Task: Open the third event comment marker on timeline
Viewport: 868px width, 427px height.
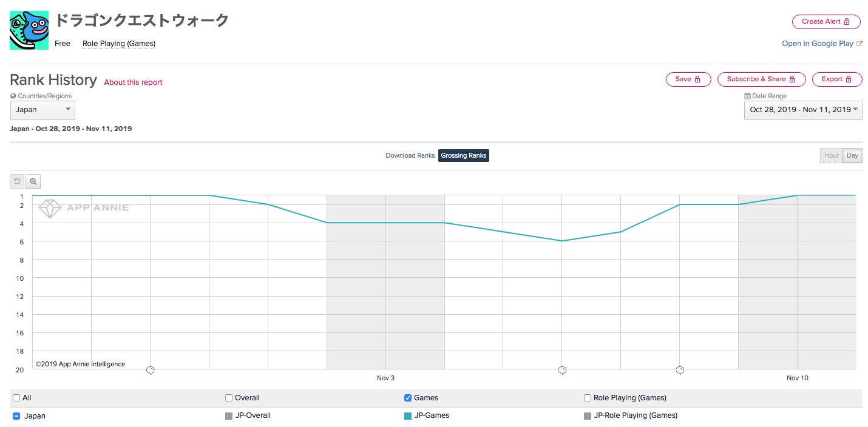Action: pyautogui.click(x=680, y=370)
